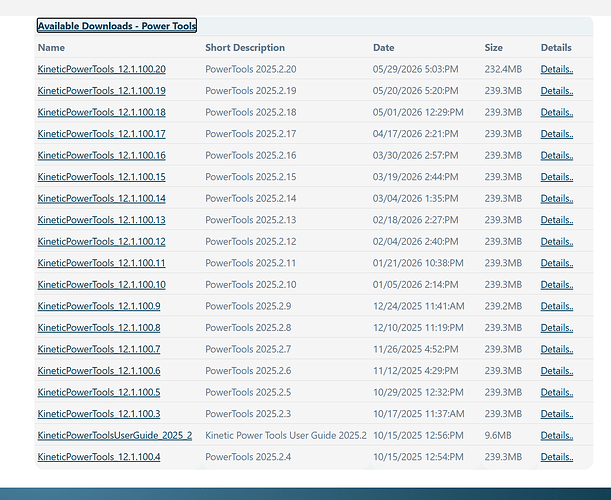611x500 pixels.
Task: Select the description 'PowerTools 2025.2.4'
Action: [x=248, y=457]
